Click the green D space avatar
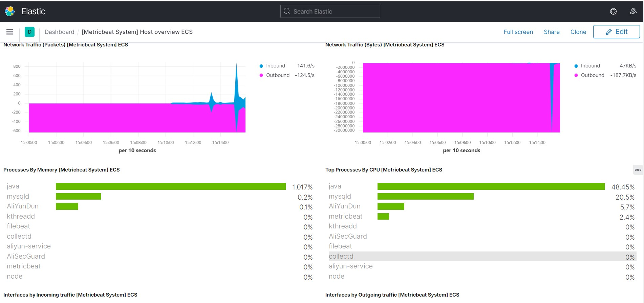The height and width of the screenshot is (303, 644). pyautogui.click(x=29, y=32)
